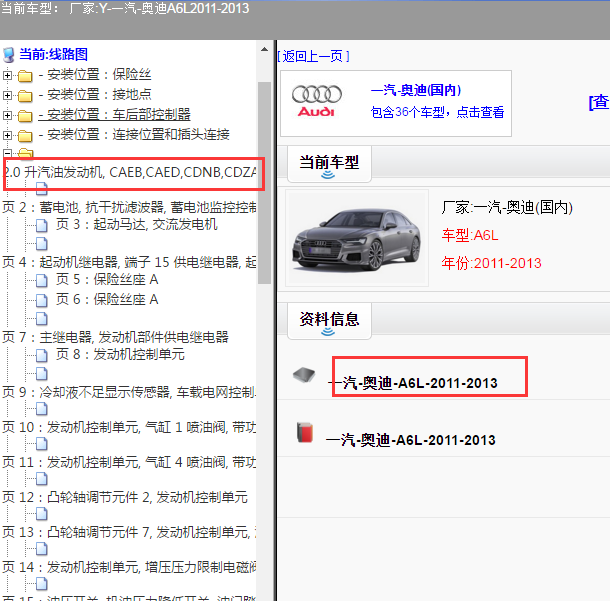Open folder icon for 安装位置：车后部控制器
Screen dimensions: 610x601
pos(25,116)
